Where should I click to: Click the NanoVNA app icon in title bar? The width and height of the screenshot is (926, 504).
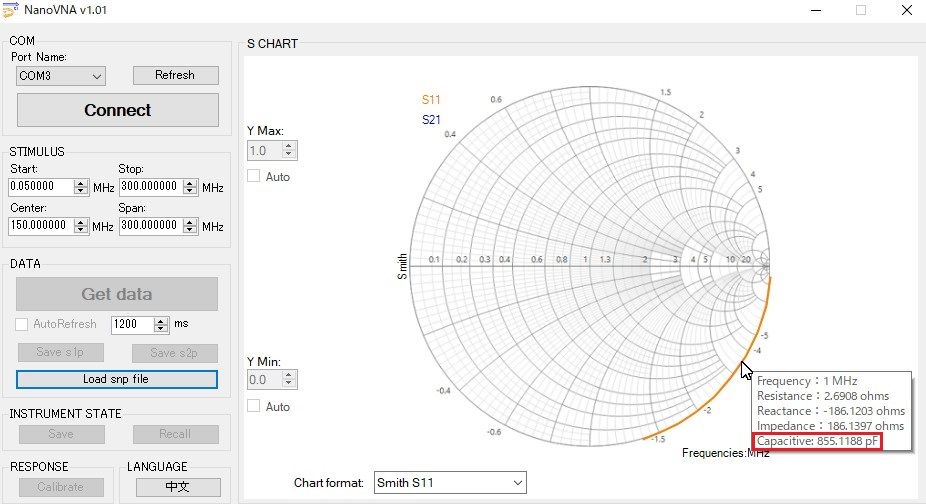pos(11,10)
